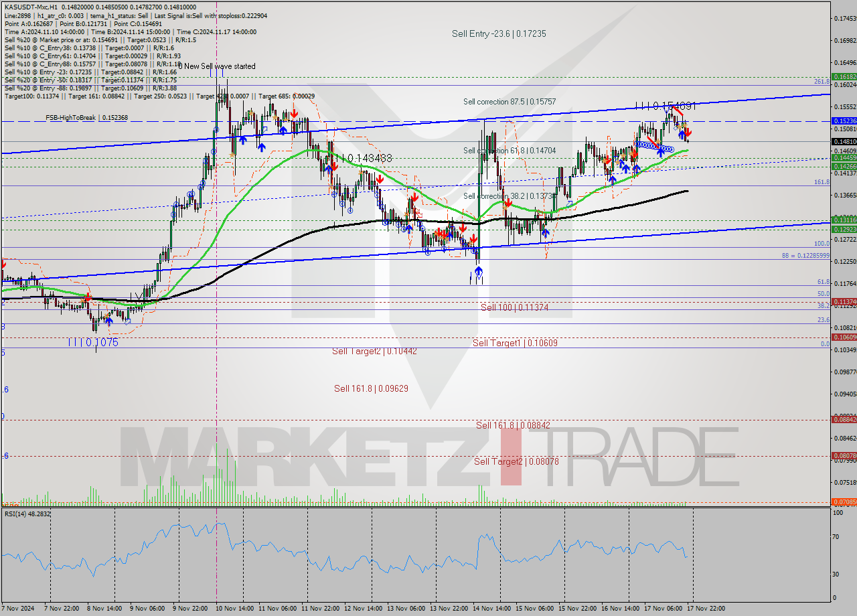Click 'Sell 100 | 0.11374' label

(x=515, y=307)
